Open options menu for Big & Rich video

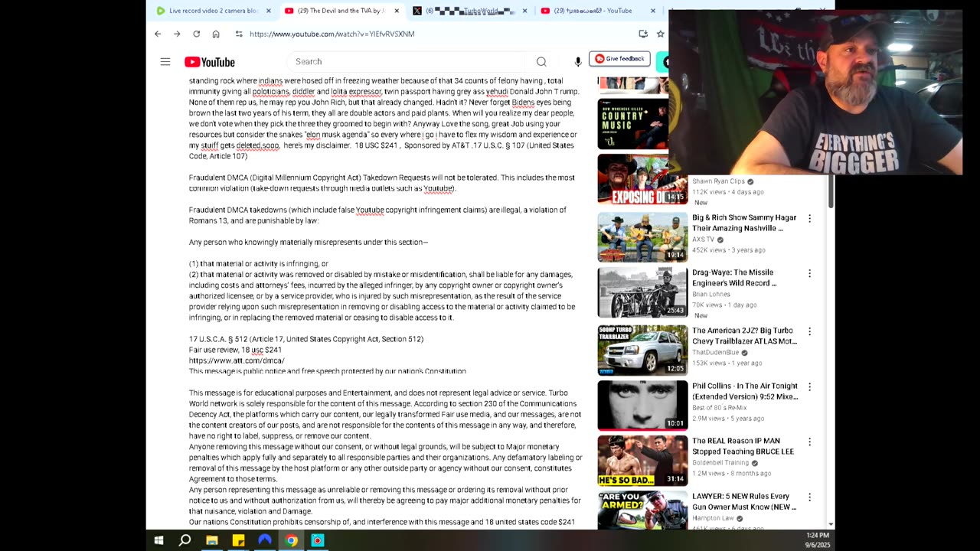(809, 218)
